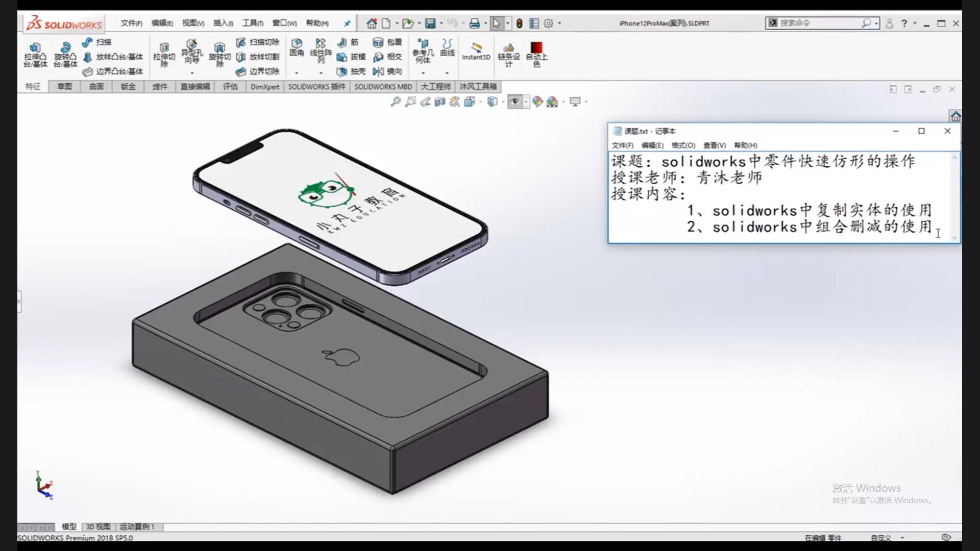Open the Hole Wizard (异型孔向导)
Viewport: 980px width, 551px height.
[192, 51]
